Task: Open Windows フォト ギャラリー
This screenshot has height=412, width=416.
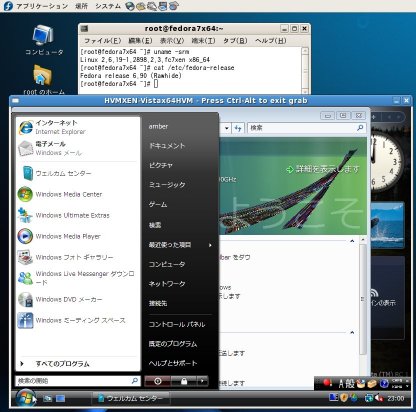Action: tap(78, 257)
